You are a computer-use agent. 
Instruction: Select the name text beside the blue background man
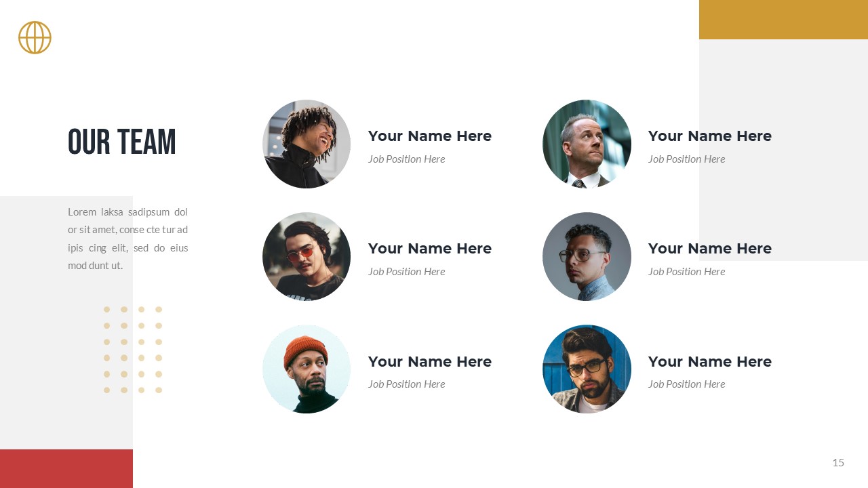pos(710,362)
